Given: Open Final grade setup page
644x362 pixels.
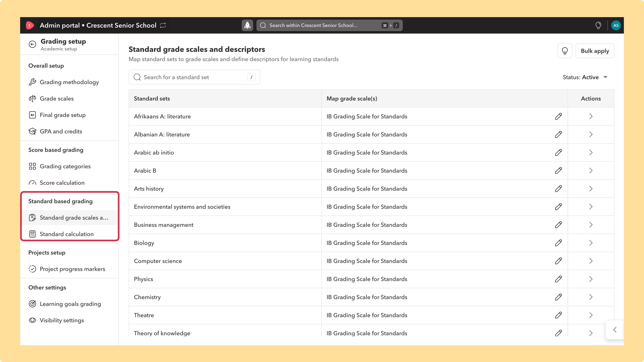Looking at the screenshot, I should (x=69, y=115).
